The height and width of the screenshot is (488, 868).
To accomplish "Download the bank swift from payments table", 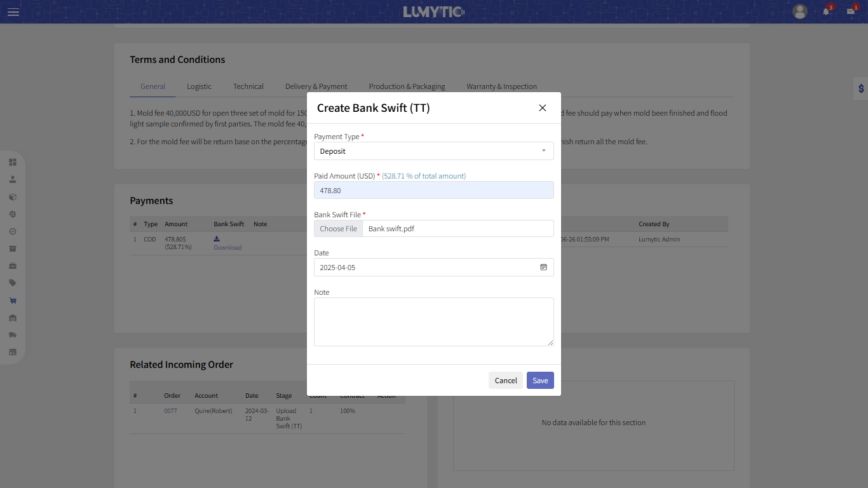I will pyautogui.click(x=227, y=243).
